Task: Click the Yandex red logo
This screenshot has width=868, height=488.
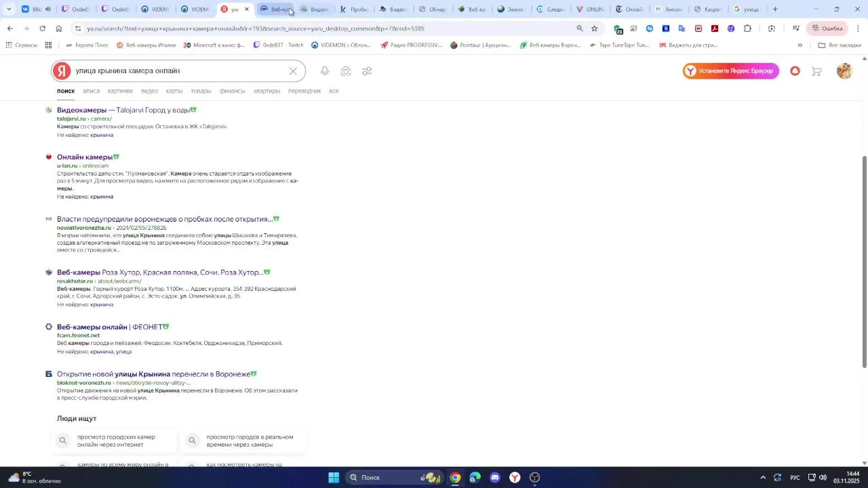Action: pyautogui.click(x=62, y=71)
